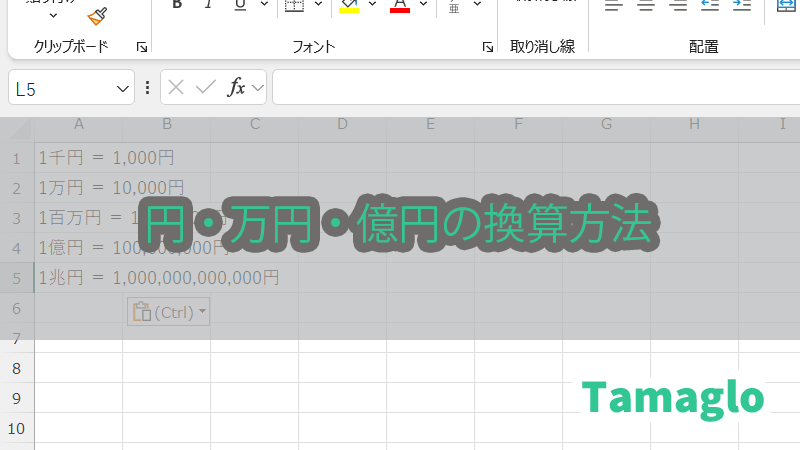Align text to the left
The height and width of the screenshot is (450, 800).
click(x=614, y=5)
